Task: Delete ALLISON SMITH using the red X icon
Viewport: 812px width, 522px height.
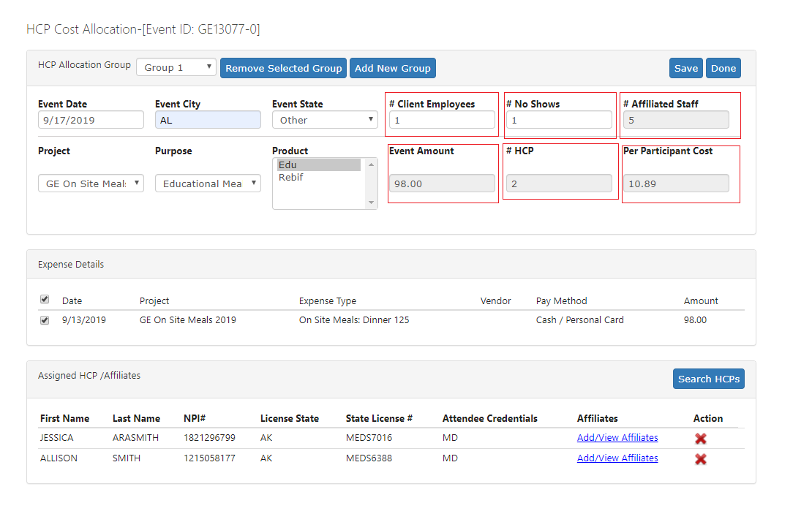Action: [700, 459]
